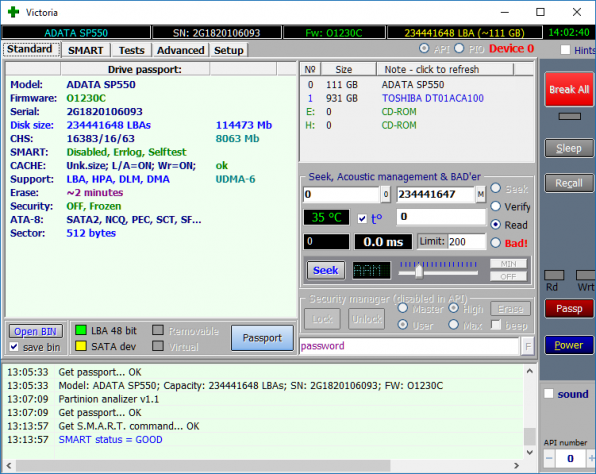Screen dimensions: 596x474
Task: Click the Recall button
Action: click(x=569, y=183)
